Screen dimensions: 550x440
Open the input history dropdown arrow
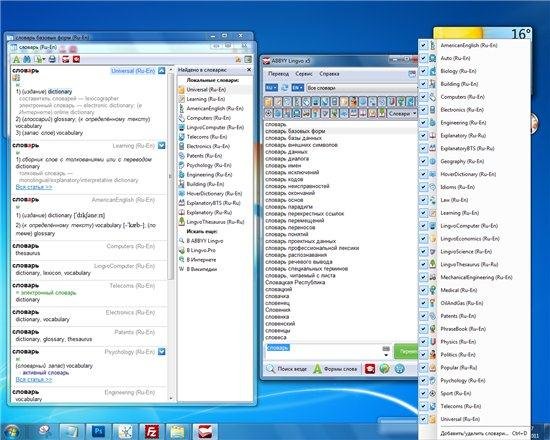386,355
